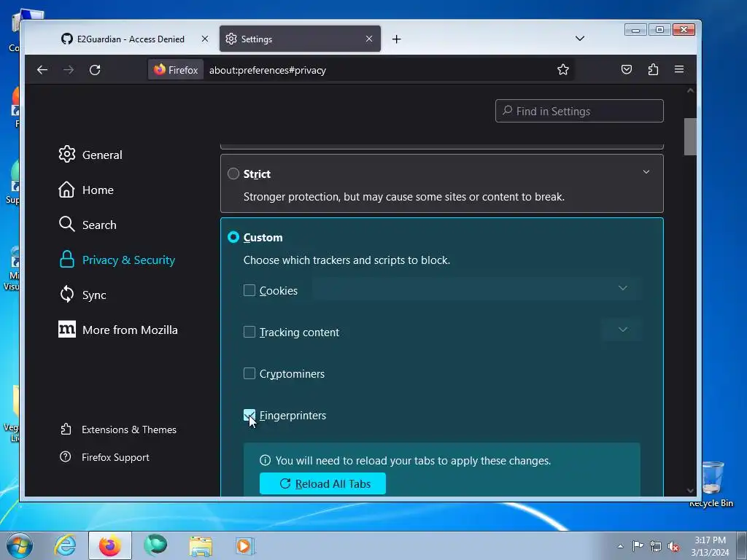
Task: Click the muted volume tray icon
Action: [x=673, y=546]
